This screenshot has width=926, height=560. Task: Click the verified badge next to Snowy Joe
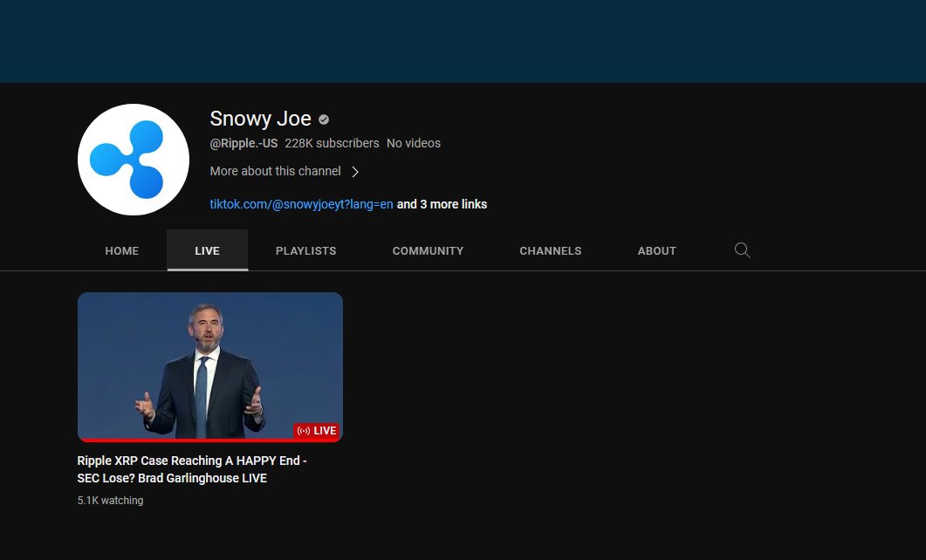[324, 120]
